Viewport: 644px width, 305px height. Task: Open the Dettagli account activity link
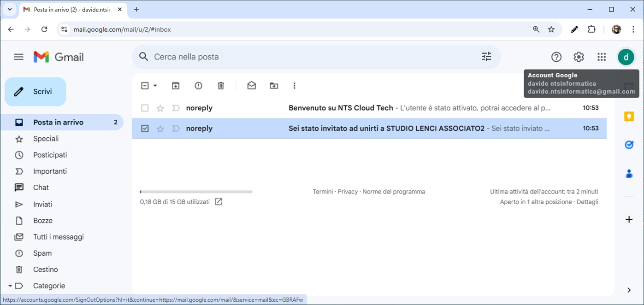click(587, 202)
